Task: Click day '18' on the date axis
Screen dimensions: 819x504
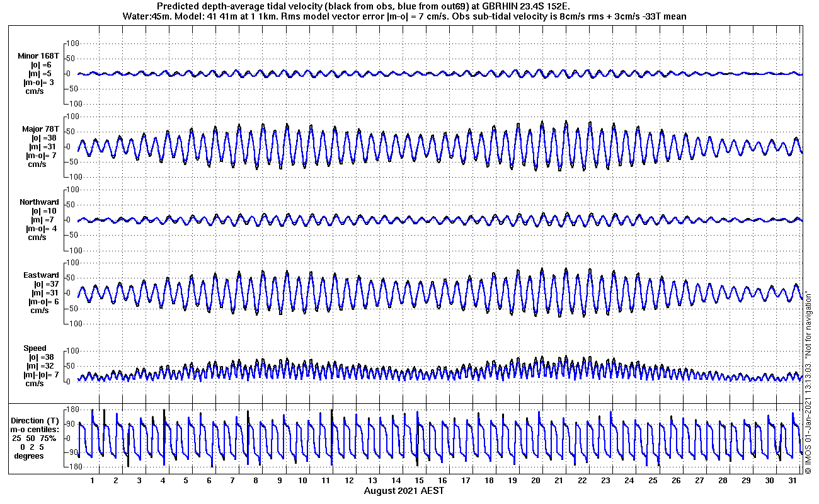Action: [x=490, y=481]
